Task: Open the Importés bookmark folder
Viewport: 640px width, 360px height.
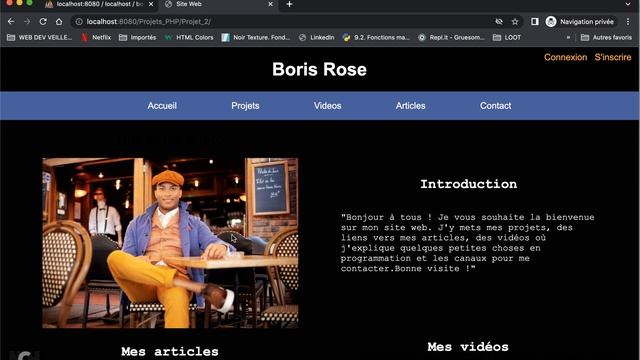Action: [x=138, y=38]
